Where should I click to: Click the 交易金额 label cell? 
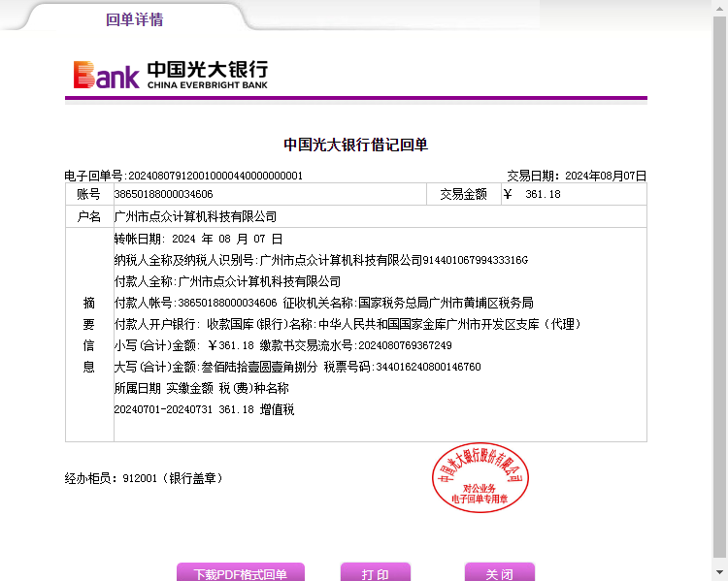click(x=464, y=194)
